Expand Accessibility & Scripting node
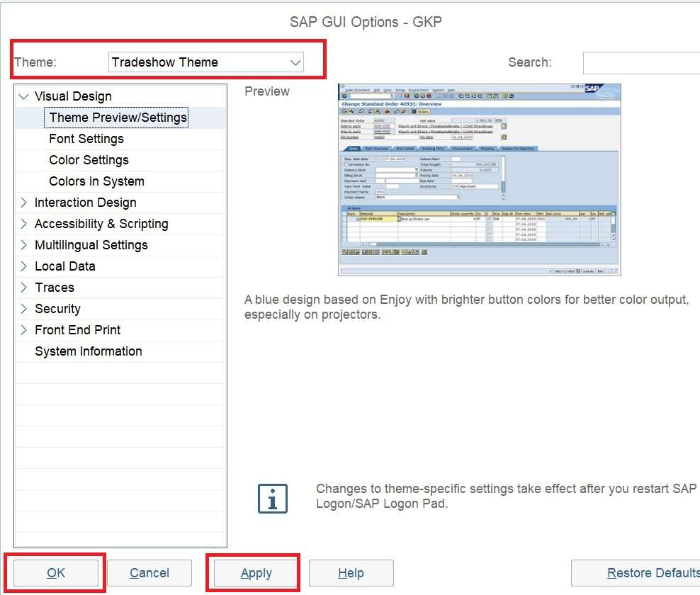 [x=24, y=224]
